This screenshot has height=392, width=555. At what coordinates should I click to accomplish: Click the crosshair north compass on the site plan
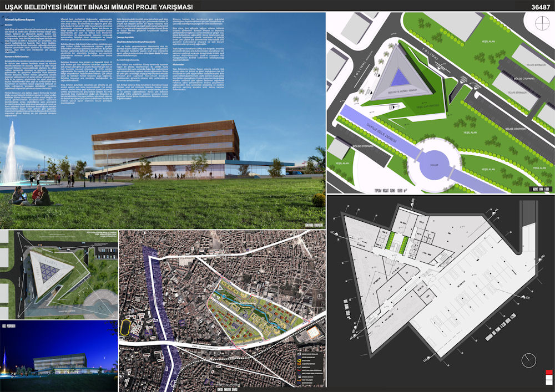point(542,23)
